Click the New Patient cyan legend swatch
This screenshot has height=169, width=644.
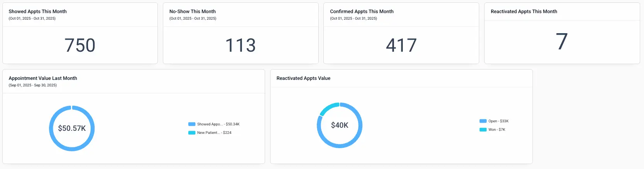(192, 133)
